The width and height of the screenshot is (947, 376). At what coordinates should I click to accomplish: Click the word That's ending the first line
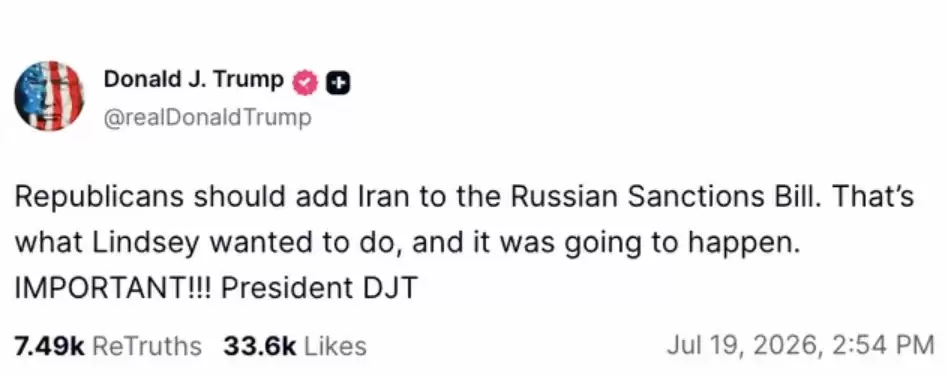click(879, 197)
